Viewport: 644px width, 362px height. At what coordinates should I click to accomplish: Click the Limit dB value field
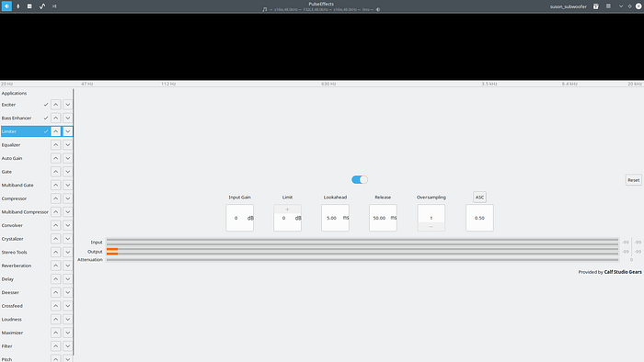(287, 218)
